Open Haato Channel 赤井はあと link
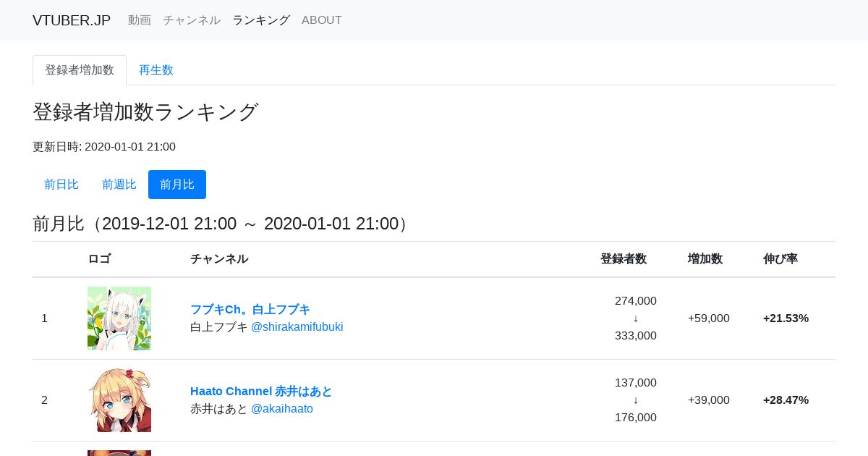Image resolution: width=868 pixels, height=456 pixels. (261, 392)
